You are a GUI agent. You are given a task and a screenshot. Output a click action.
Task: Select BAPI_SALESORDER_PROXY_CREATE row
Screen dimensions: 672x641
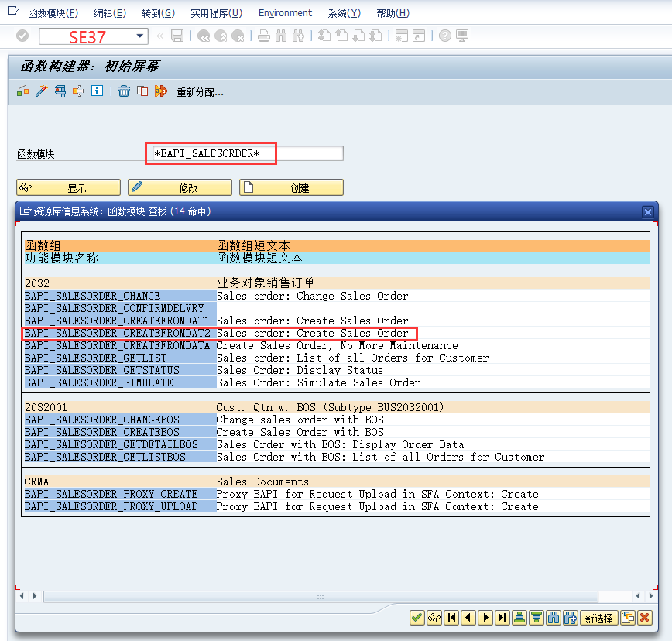[338, 495]
